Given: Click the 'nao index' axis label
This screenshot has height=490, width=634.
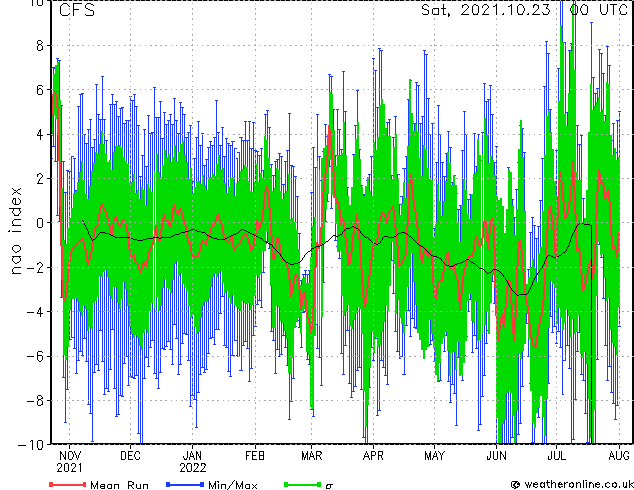Looking at the screenshot, I should [x=15, y=231].
